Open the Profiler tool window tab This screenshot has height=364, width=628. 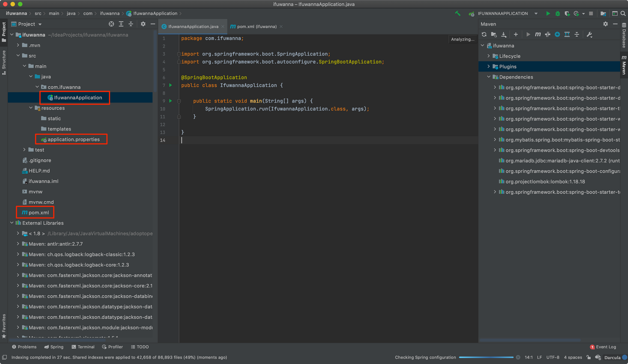click(x=112, y=347)
